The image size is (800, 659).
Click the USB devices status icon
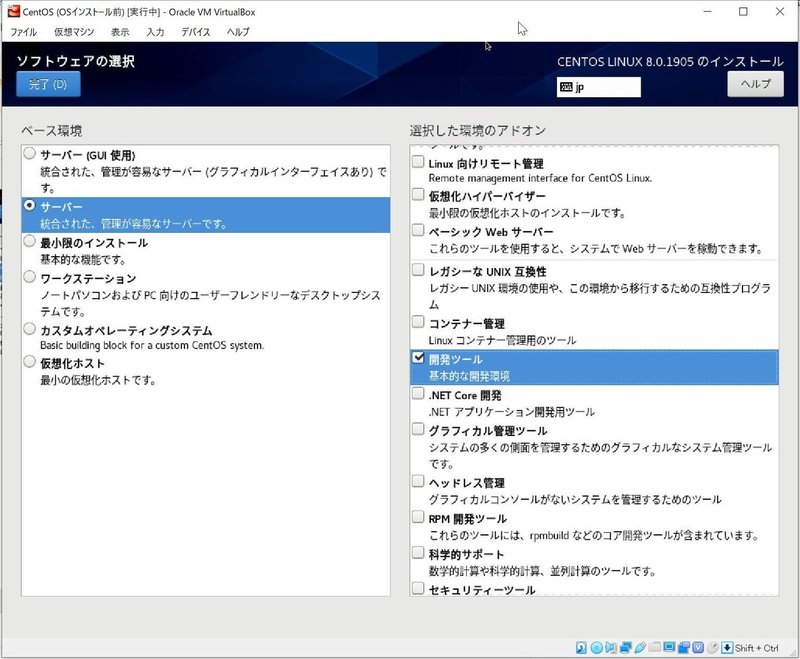click(640, 648)
